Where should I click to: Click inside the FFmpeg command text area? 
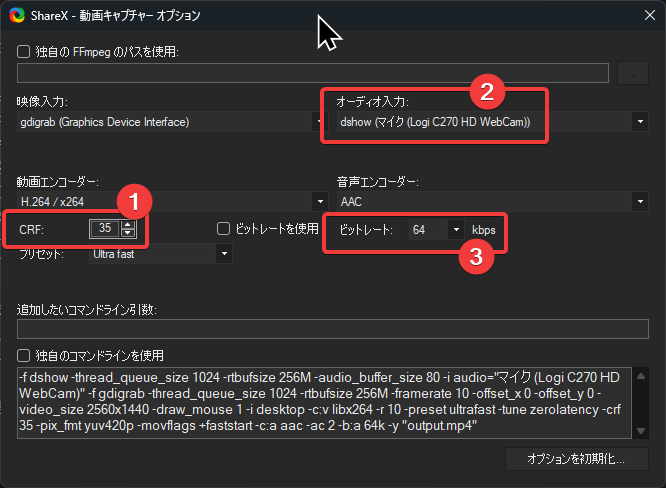[320, 402]
